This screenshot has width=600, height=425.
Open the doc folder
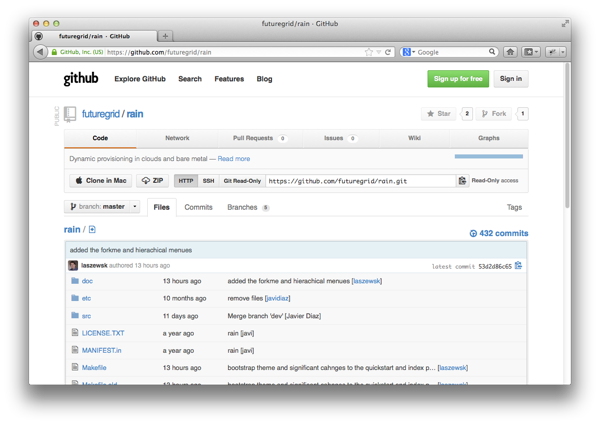pos(87,281)
